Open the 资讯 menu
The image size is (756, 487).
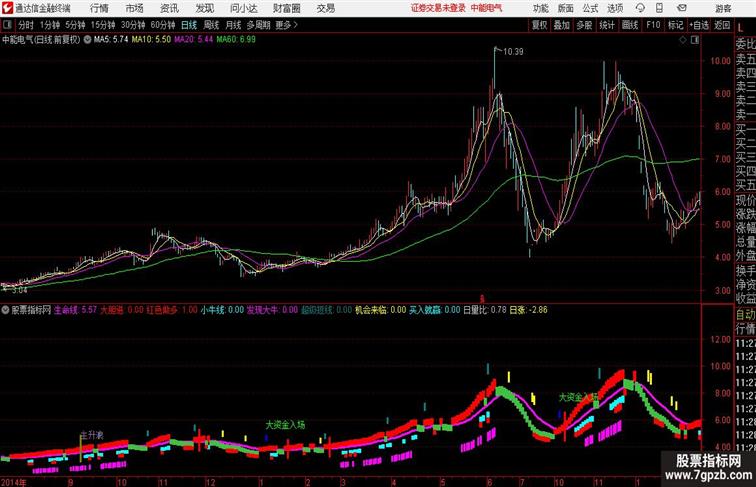pyautogui.click(x=169, y=9)
